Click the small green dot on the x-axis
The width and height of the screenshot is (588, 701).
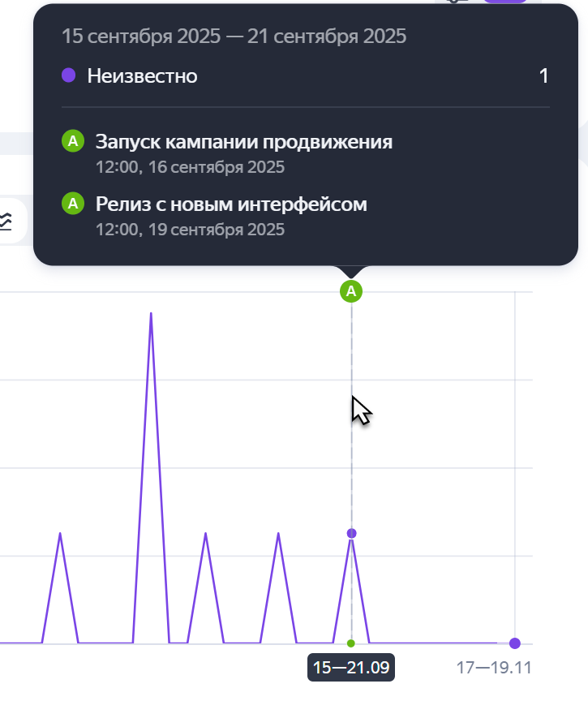[x=351, y=643]
